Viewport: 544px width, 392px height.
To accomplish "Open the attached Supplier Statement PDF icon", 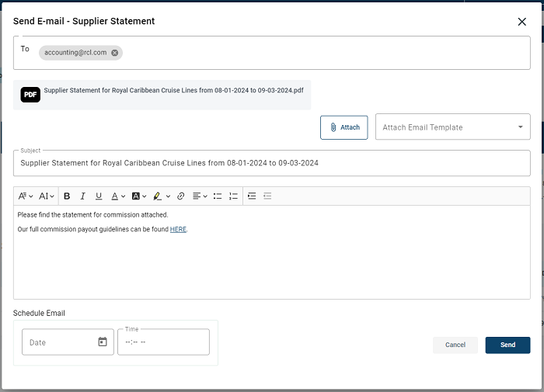I will pos(30,95).
